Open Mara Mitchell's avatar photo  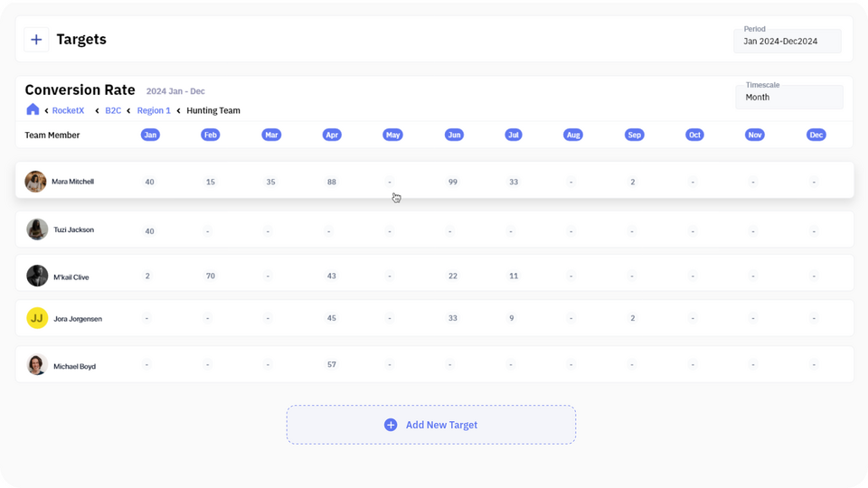click(35, 182)
